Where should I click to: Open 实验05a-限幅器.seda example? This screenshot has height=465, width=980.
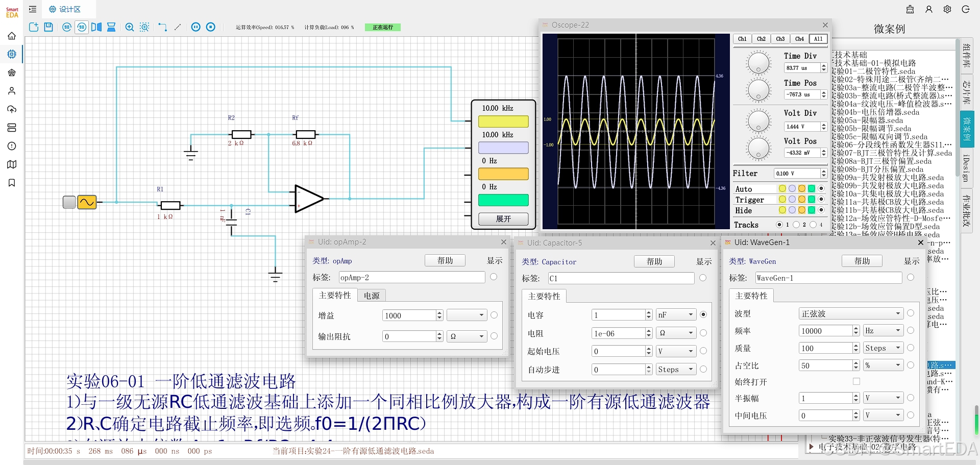click(868, 120)
